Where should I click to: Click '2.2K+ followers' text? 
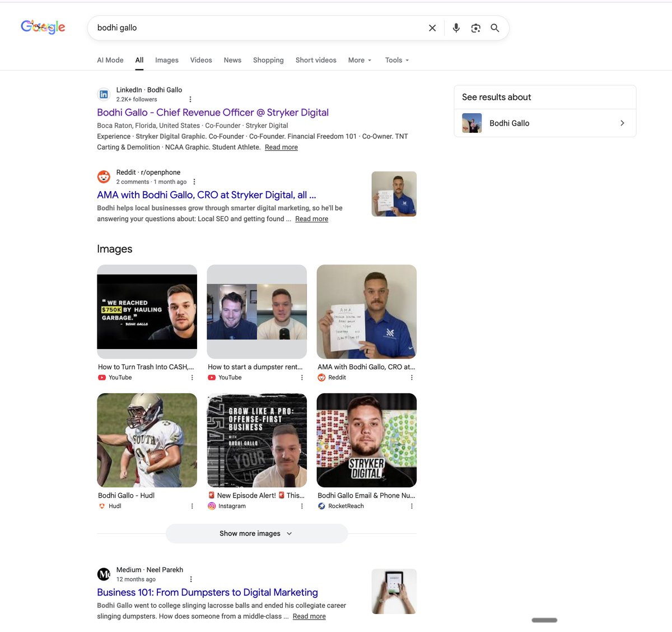click(137, 99)
